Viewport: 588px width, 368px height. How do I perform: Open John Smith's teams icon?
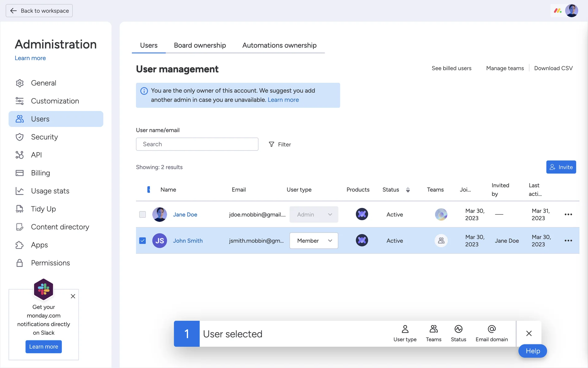pyautogui.click(x=441, y=240)
